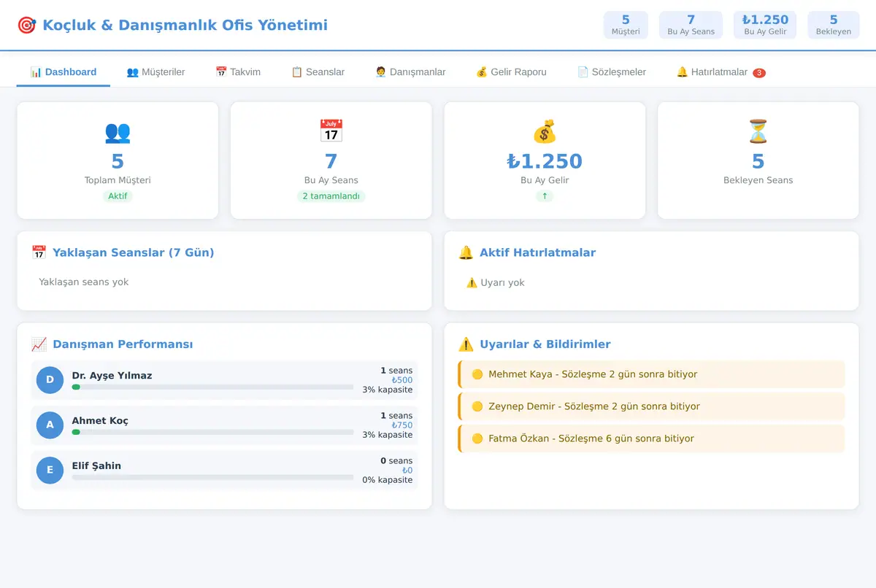Screen dimensions: 876x588
Task: Open the Takvim tab
Action: (238, 72)
